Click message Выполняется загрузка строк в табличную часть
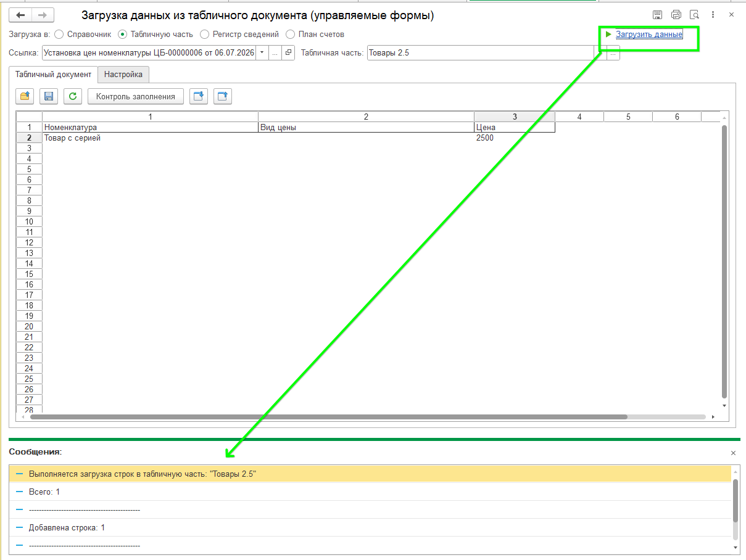This screenshot has height=560, width=746. pos(370,474)
